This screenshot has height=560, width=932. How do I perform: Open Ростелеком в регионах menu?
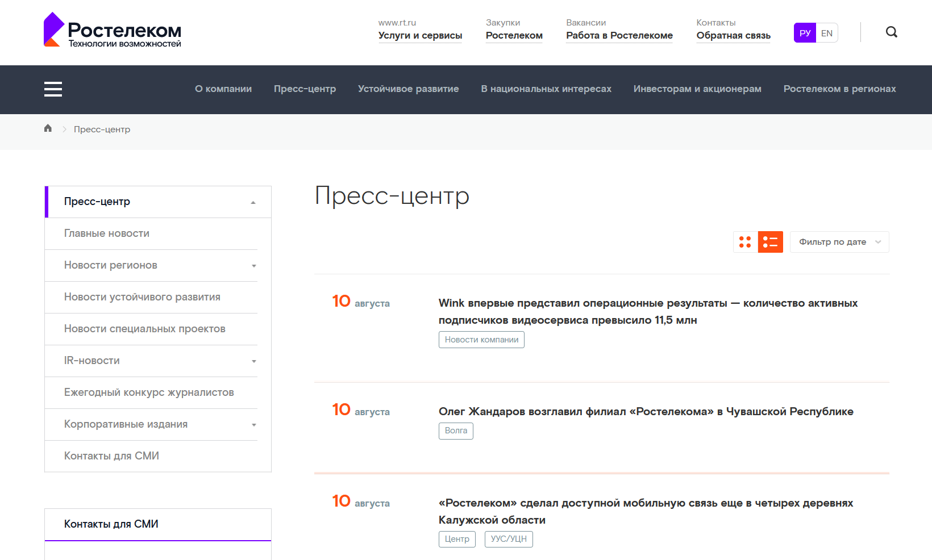[839, 89]
